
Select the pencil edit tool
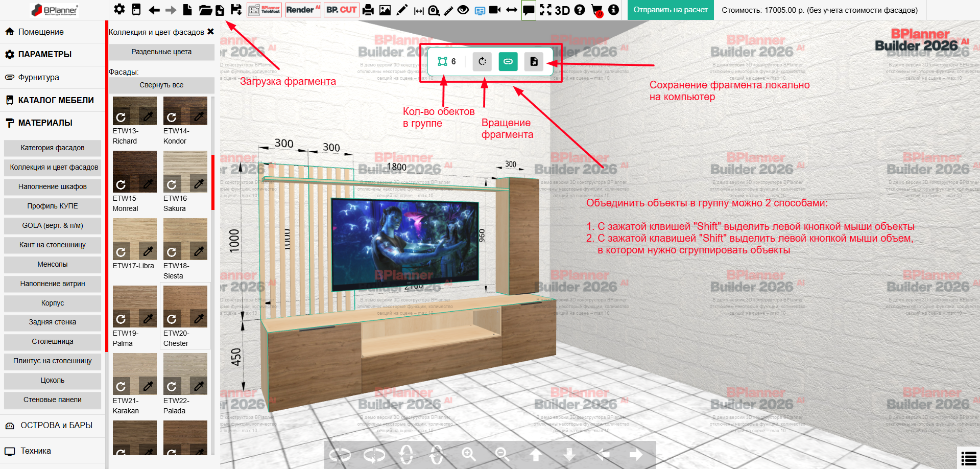click(x=402, y=10)
